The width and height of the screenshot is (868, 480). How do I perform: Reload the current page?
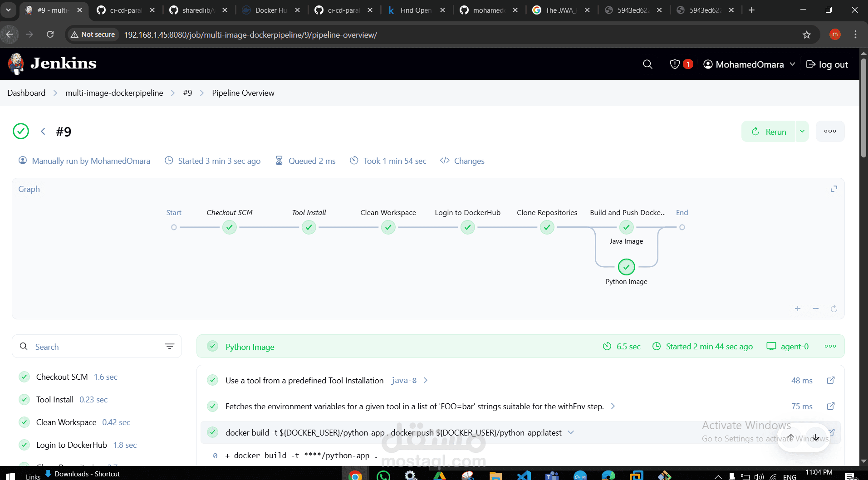click(50, 34)
